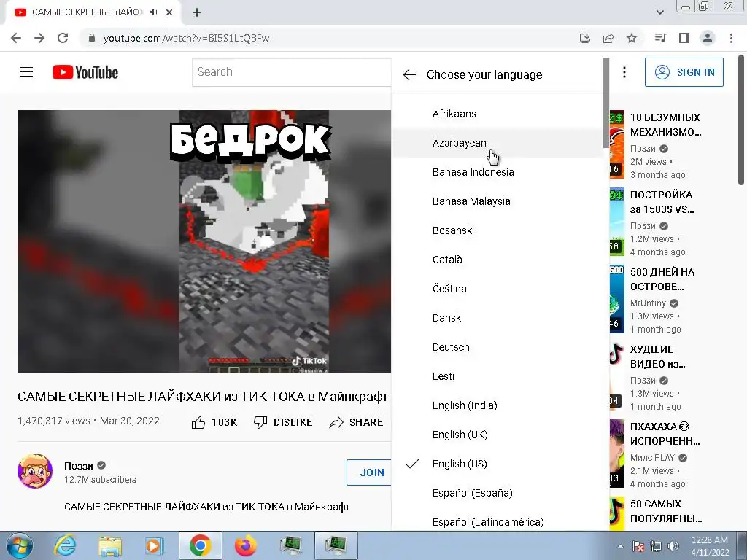The height and width of the screenshot is (560, 747).
Task: Open Chrome media controls icon
Action: click(x=660, y=38)
